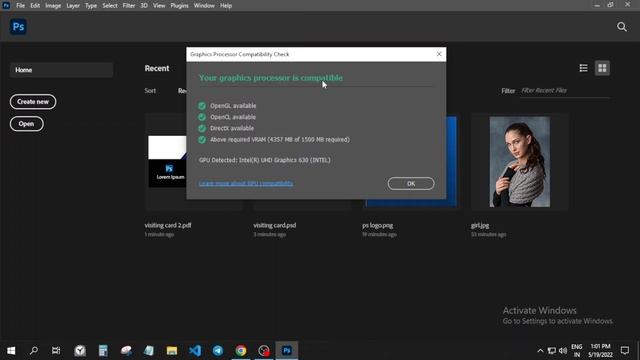Screen dimensions: 640x360
Task: Click the visiting card.psd file name
Action: [x=275, y=225]
